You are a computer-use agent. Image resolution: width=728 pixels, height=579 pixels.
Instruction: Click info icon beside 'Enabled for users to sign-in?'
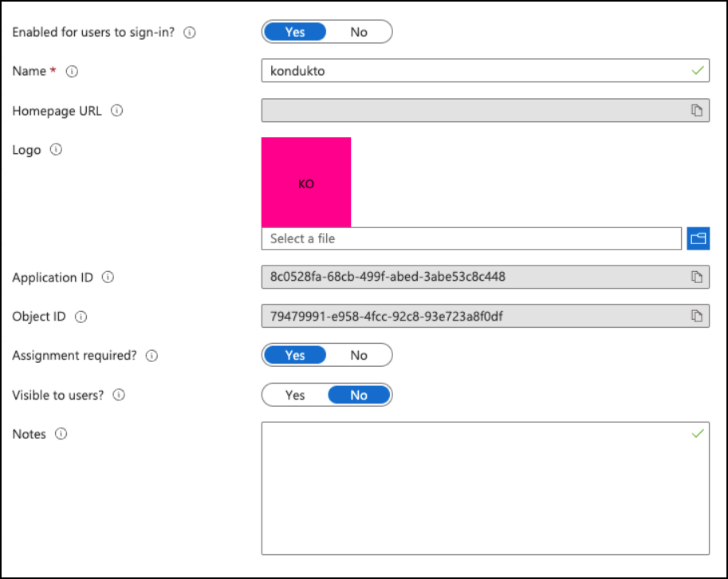pyautogui.click(x=190, y=33)
